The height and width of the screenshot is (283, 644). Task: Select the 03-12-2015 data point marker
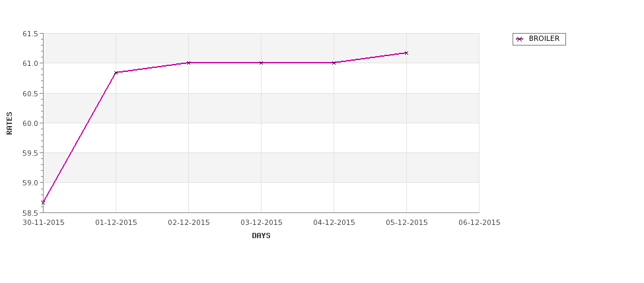pyautogui.click(x=261, y=63)
